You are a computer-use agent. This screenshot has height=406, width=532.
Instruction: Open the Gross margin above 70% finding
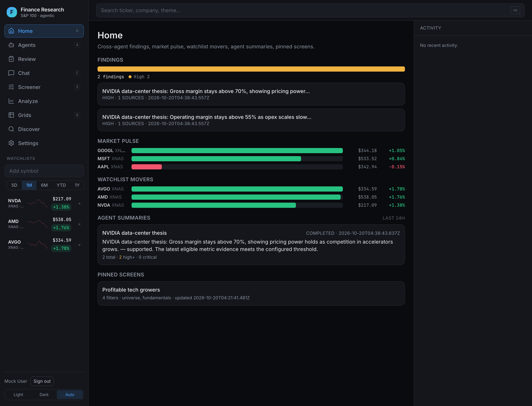coord(251,94)
